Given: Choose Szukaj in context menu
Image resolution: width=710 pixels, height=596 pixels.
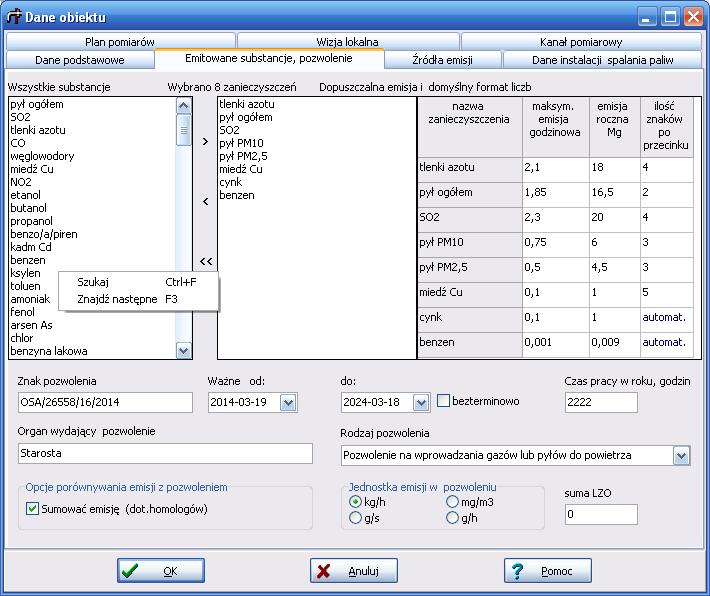Looking at the screenshot, I should (139, 282).
